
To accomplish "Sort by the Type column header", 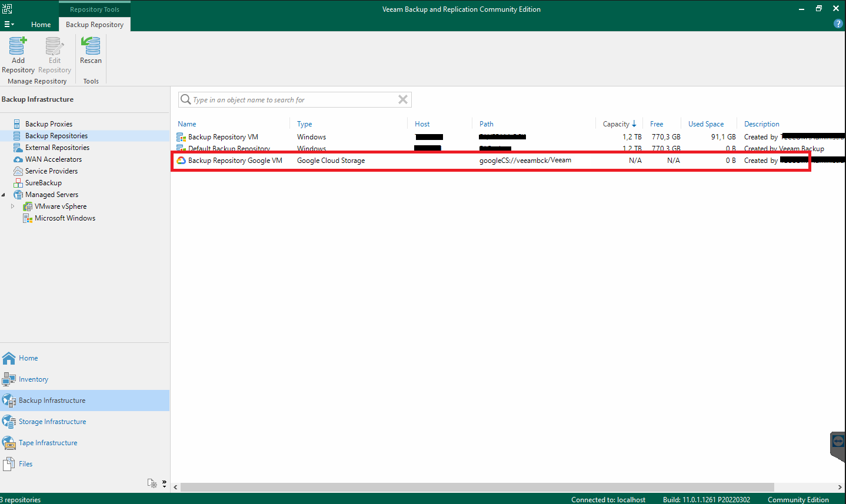I will tap(305, 124).
